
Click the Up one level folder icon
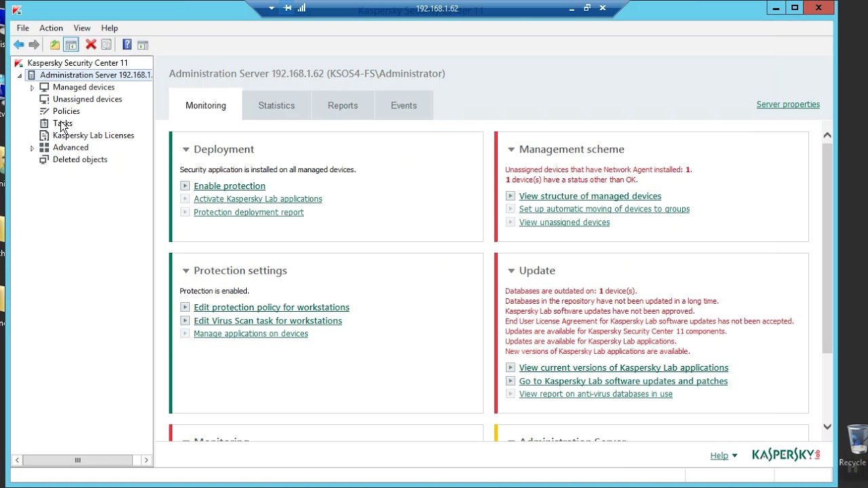(55, 45)
